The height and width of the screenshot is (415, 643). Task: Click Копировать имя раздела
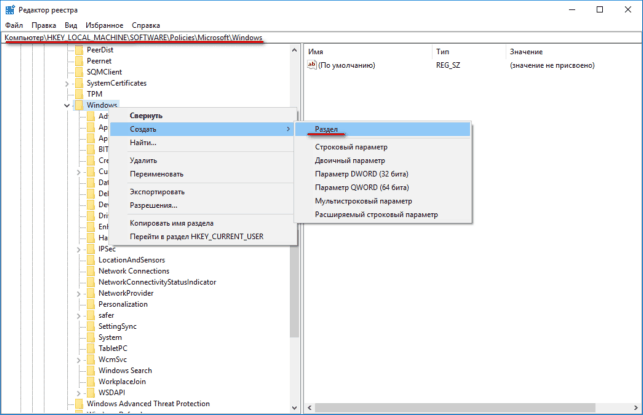203,223
